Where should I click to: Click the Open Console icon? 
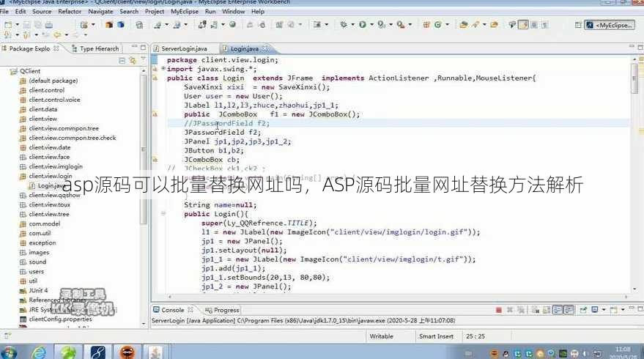pos(614,310)
